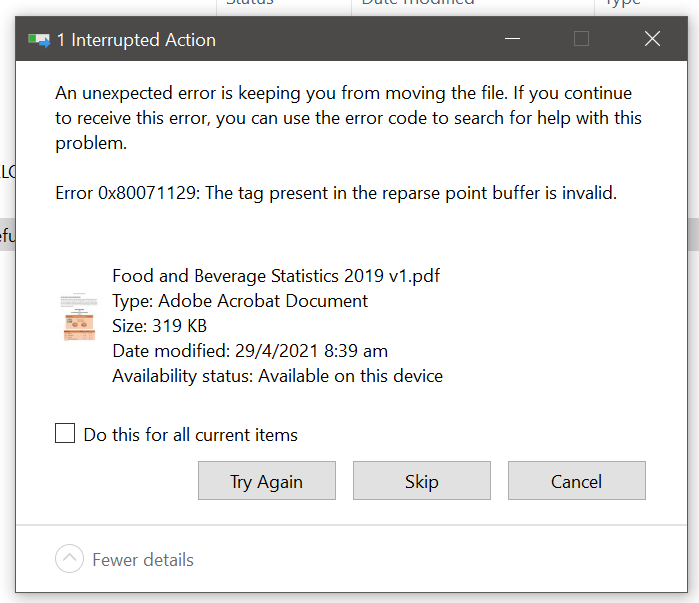
Task: Click the 'Availability status' detail line
Action: (277, 376)
